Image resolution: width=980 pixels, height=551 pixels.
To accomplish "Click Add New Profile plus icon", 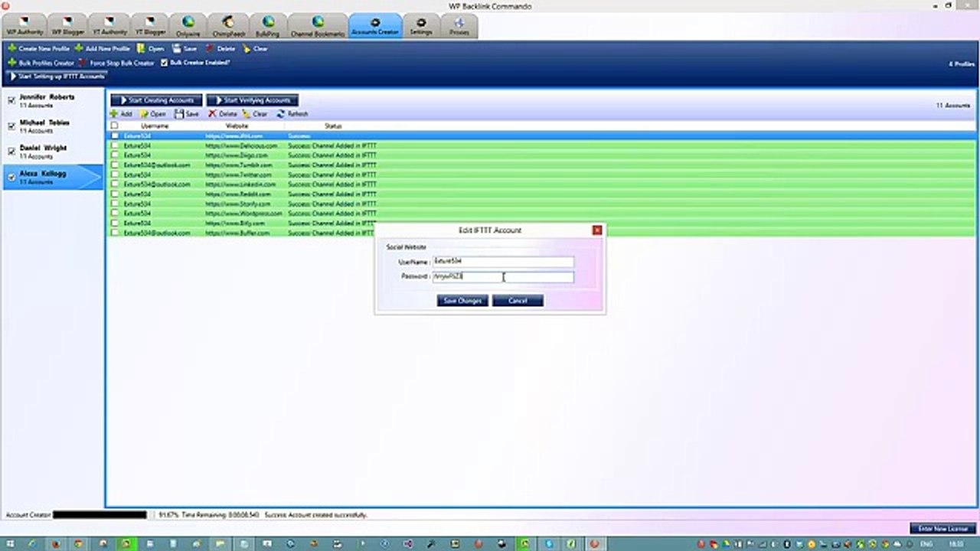I will point(79,48).
